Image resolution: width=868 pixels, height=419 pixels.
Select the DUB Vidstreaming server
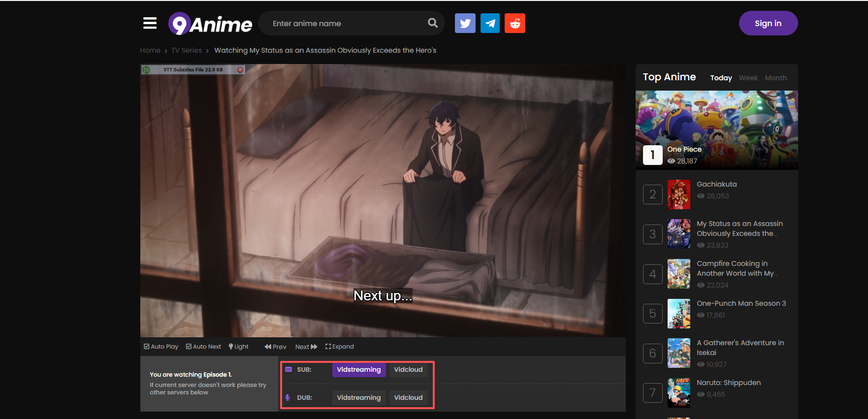click(358, 397)
